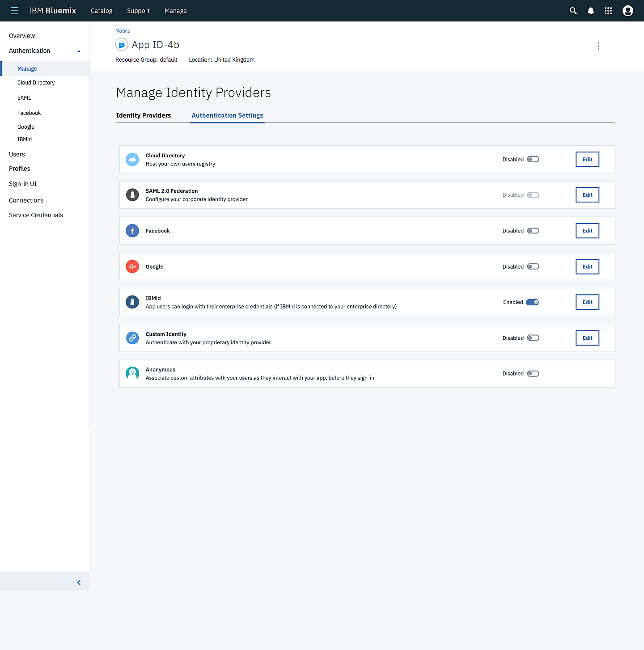Click the App ID-4b title text
The image size is (644, 650).
[x=155, y=45]
